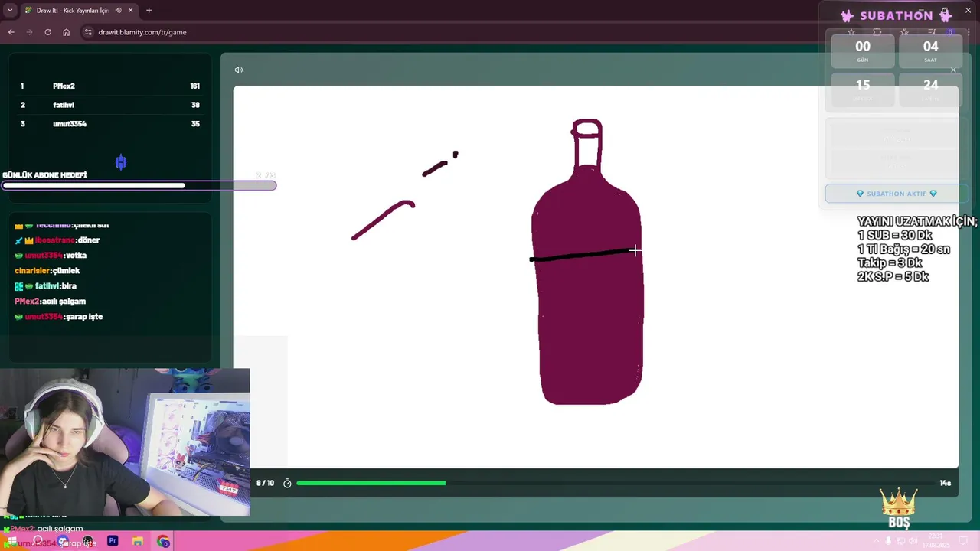Open the Windows Start menu
Viewport: 980px width, 551px height.
[11, 541]
